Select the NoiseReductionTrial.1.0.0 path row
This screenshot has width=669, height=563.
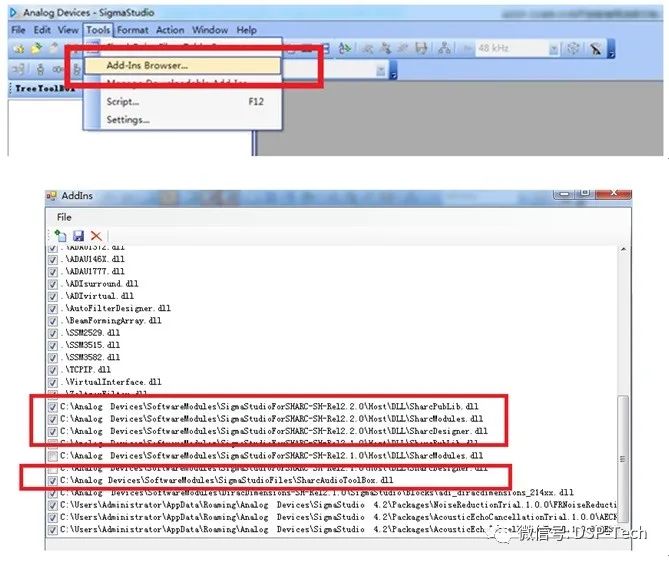(x=338, y=505)
